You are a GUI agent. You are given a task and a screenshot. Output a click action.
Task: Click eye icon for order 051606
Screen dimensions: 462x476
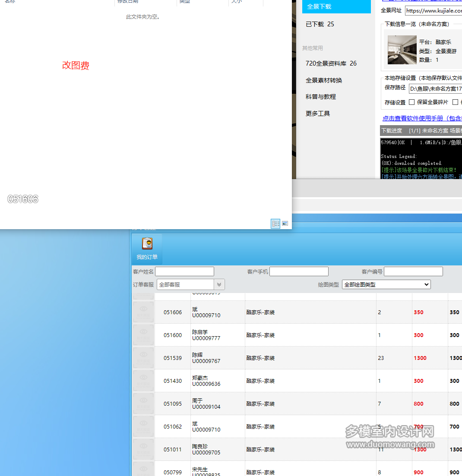tap(143, 312)
